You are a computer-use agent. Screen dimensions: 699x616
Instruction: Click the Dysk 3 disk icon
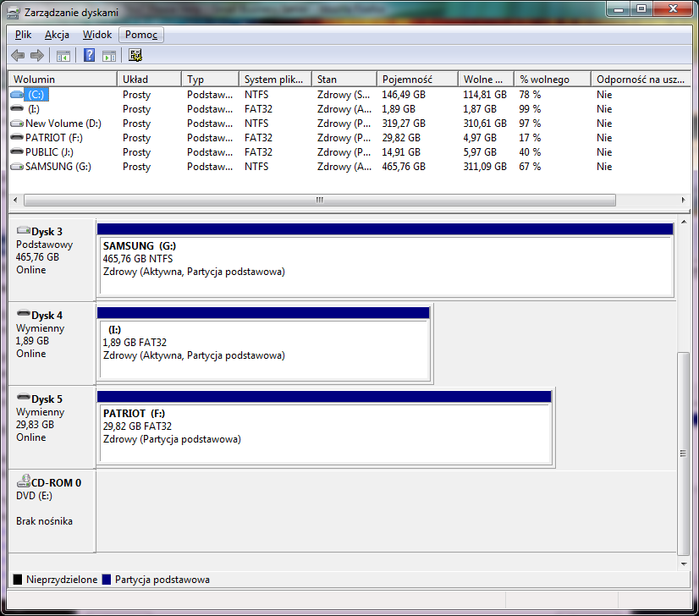point(23,230)
